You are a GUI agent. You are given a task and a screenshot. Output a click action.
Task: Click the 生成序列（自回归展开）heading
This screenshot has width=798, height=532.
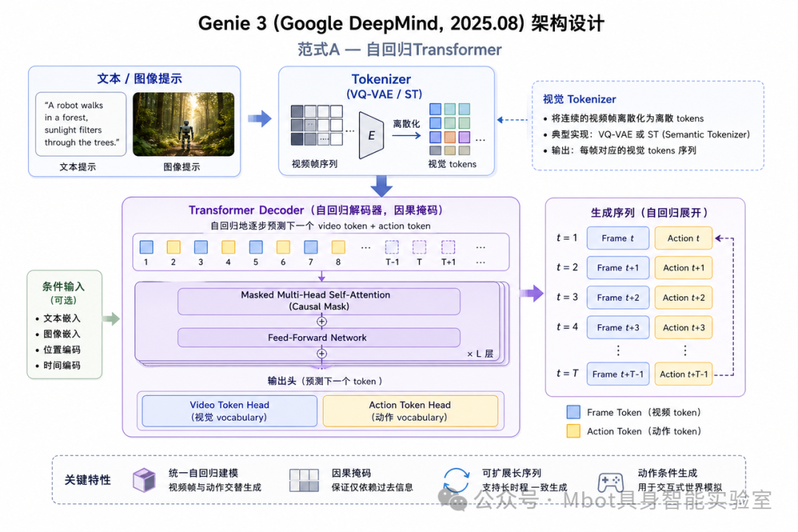[649, 213]
